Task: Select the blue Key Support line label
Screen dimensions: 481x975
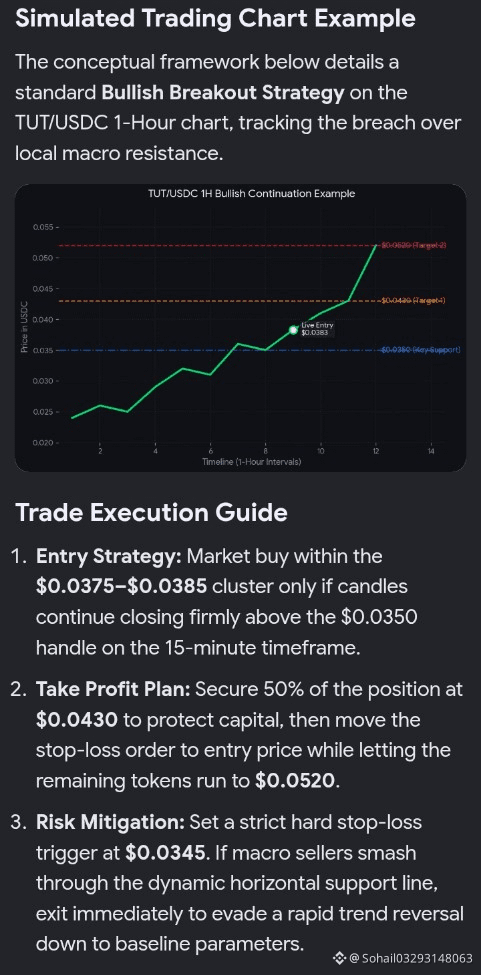Action: tap(421, 350)
